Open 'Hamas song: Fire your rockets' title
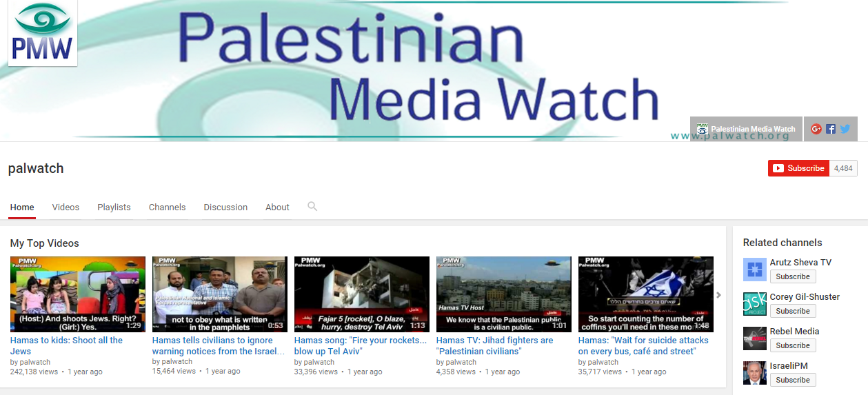Screen dimensions: 868x395 361,345
